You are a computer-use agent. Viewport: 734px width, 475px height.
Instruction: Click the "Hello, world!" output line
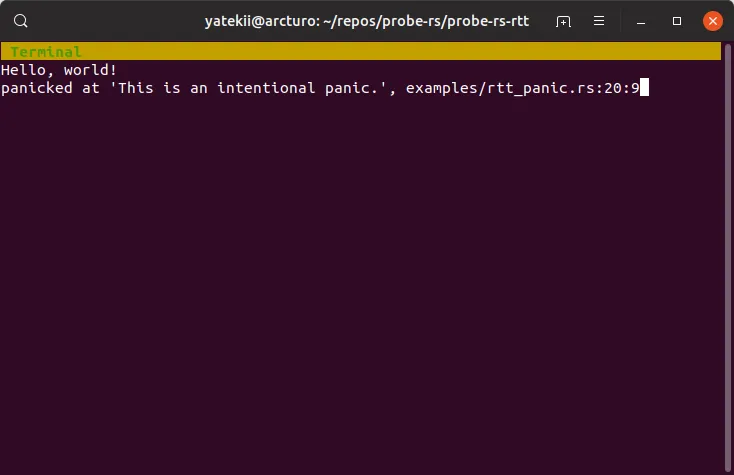(59, 70)
